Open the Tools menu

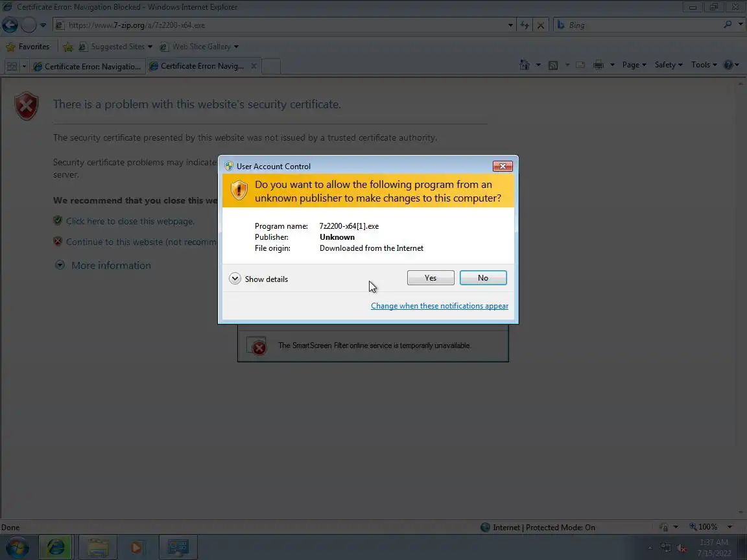click(704, 65)
